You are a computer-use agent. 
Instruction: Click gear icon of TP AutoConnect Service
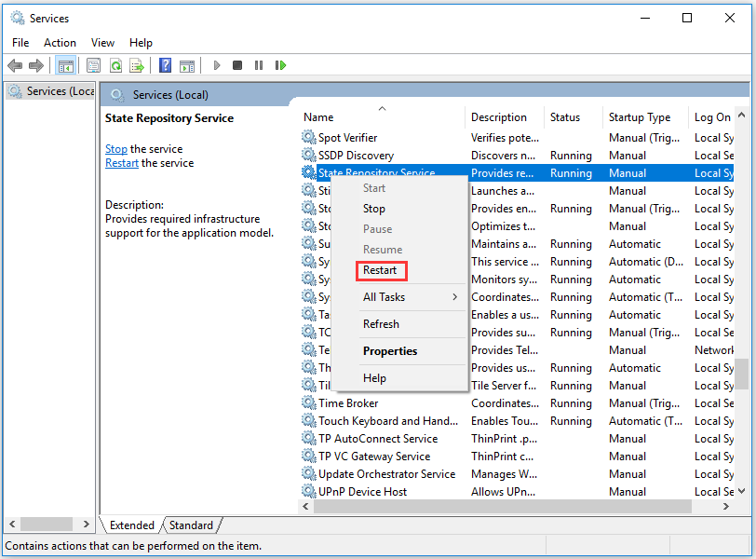tap(308, 439)
